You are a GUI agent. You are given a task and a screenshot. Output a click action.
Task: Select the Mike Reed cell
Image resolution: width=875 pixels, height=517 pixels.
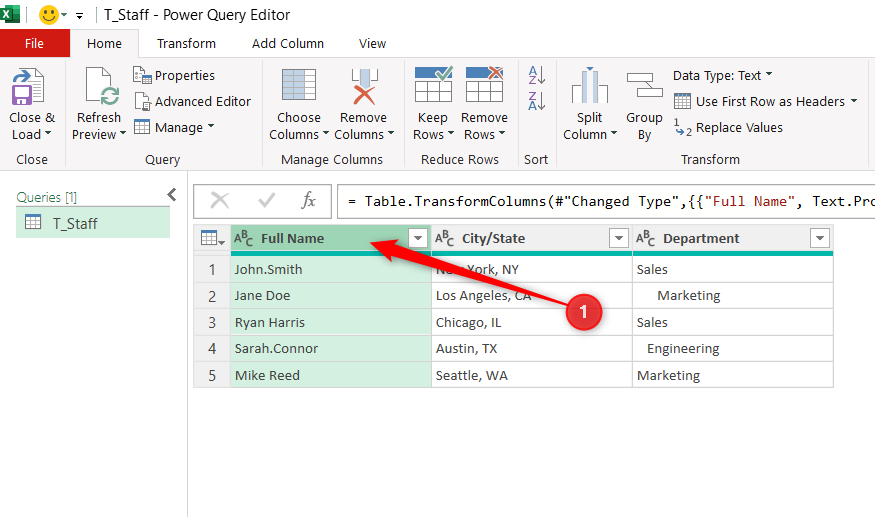331,375
